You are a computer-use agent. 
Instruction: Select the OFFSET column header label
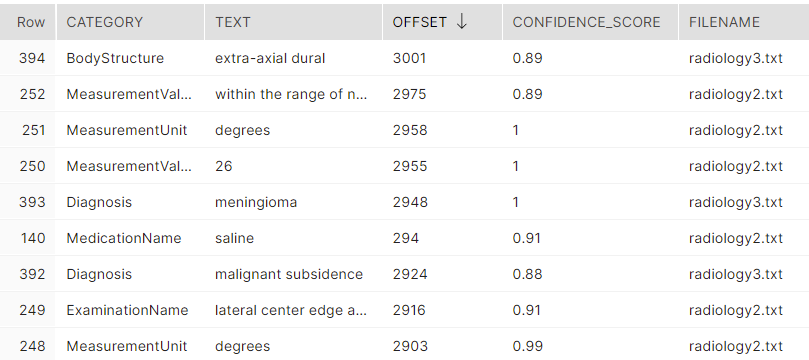point(419,22)
